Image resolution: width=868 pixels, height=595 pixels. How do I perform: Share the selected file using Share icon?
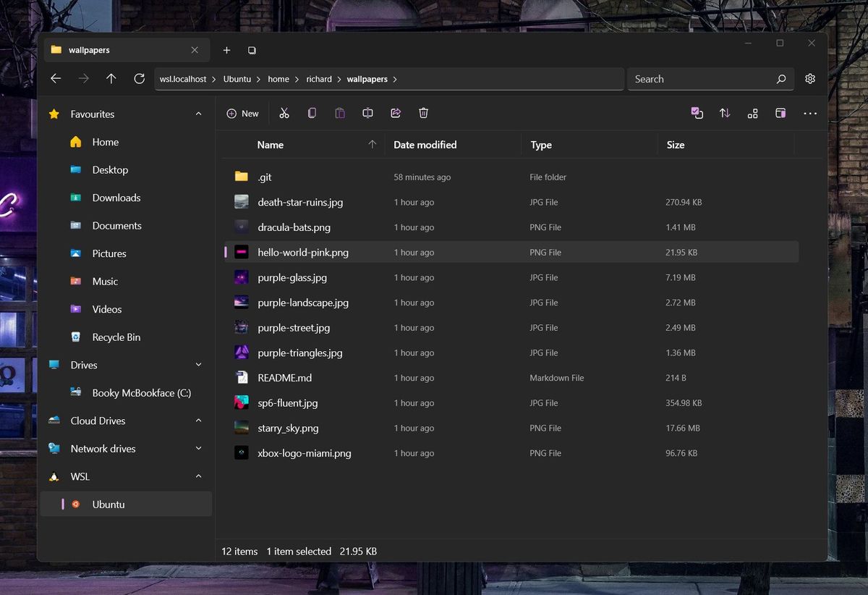click(x=395, y=113)
